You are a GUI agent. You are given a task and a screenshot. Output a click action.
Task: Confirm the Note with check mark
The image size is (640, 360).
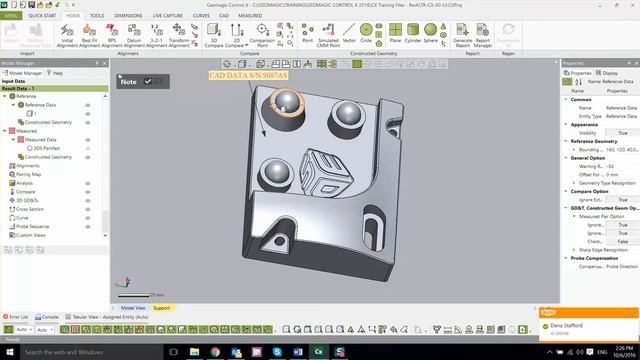point(148,81)
